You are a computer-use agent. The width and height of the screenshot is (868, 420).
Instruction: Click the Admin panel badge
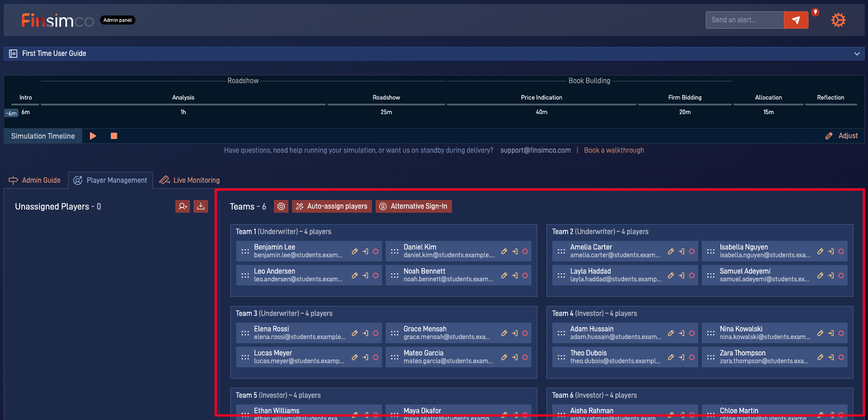118,20
